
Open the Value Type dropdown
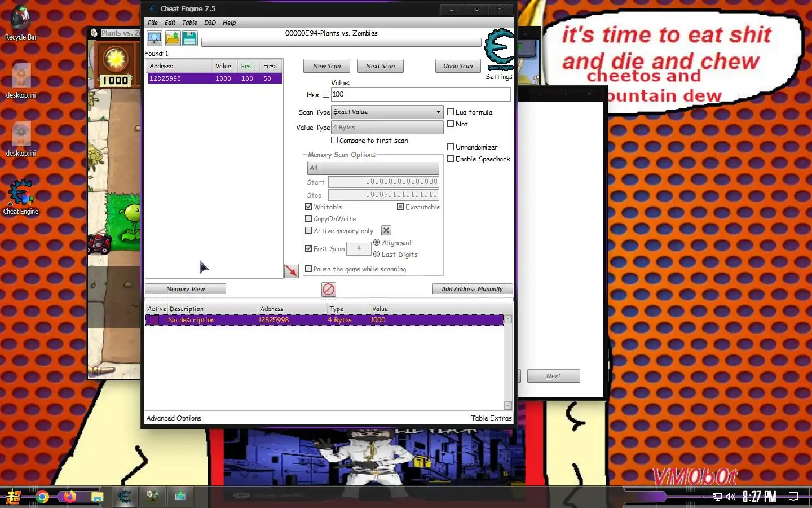click(387, 127)
